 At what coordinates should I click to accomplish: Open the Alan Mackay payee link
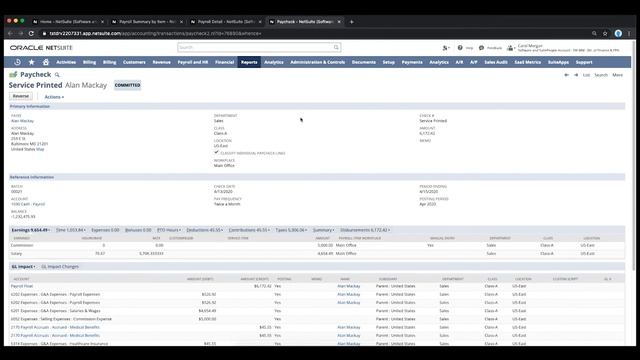(x=22, y=121)
